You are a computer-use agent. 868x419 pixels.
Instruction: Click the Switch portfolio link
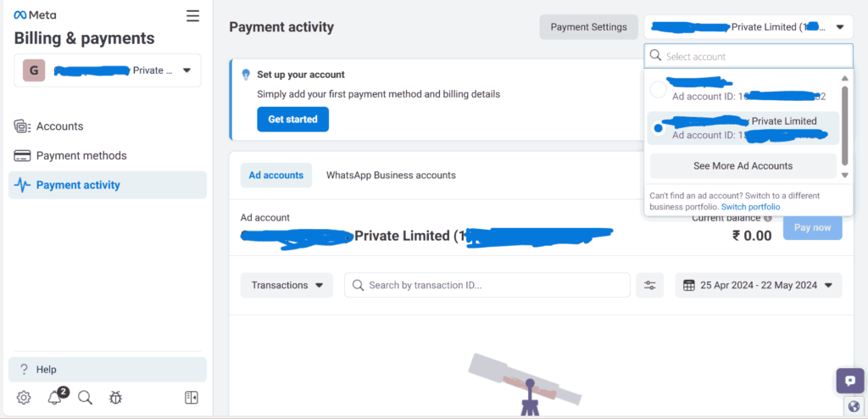pyautogui.click(x=750, y=207)
